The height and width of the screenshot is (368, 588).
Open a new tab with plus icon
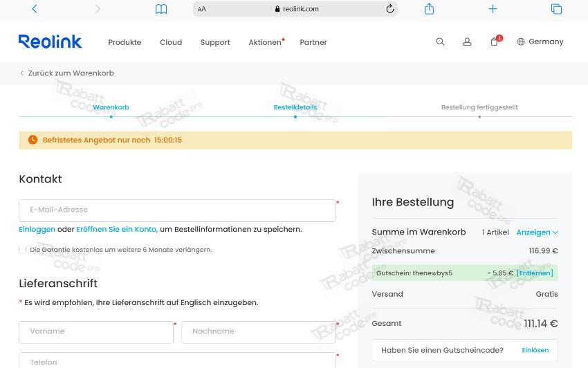[x=493, y=8]
